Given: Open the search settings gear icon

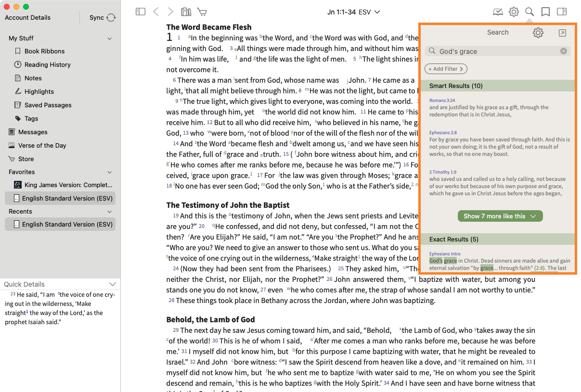Looking at the screenshot, I should tap(538, 33).
